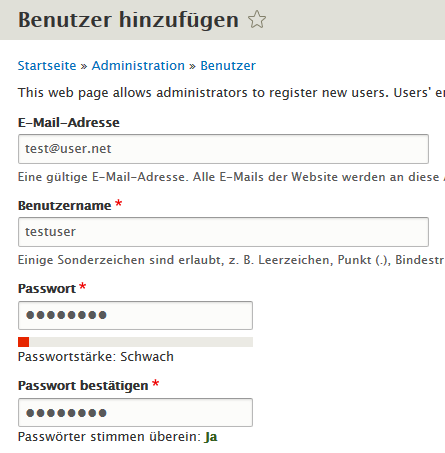Open the Startseite breadcrumb link
Viewport: 445px width, 453px height.
coord(47,66)
